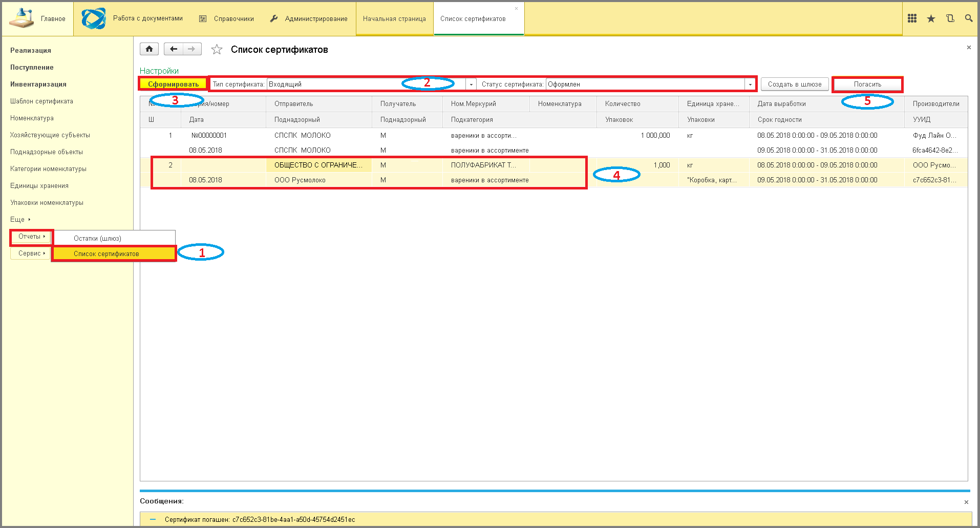Click the Погасить button
Screen dimensions: 980x528
coord(867,84)
